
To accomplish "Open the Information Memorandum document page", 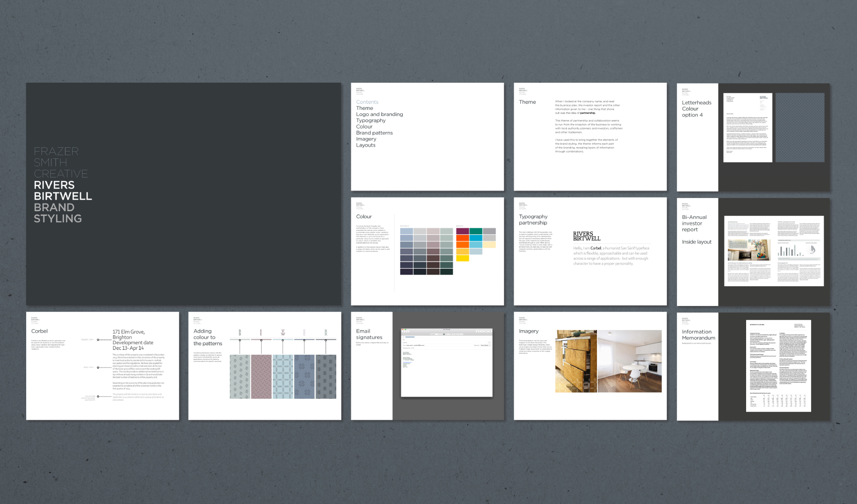I will click(778, 366).
